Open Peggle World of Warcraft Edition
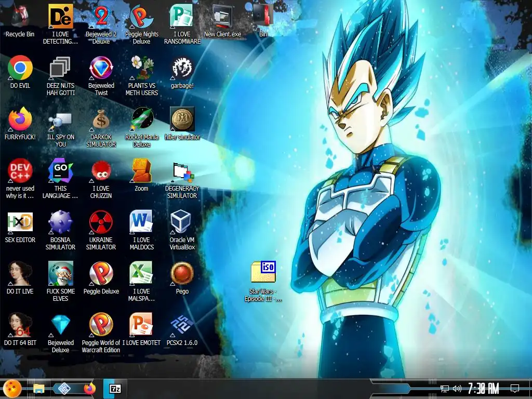The width and height of the screenshot is (532, 399). tap(101, 333)
